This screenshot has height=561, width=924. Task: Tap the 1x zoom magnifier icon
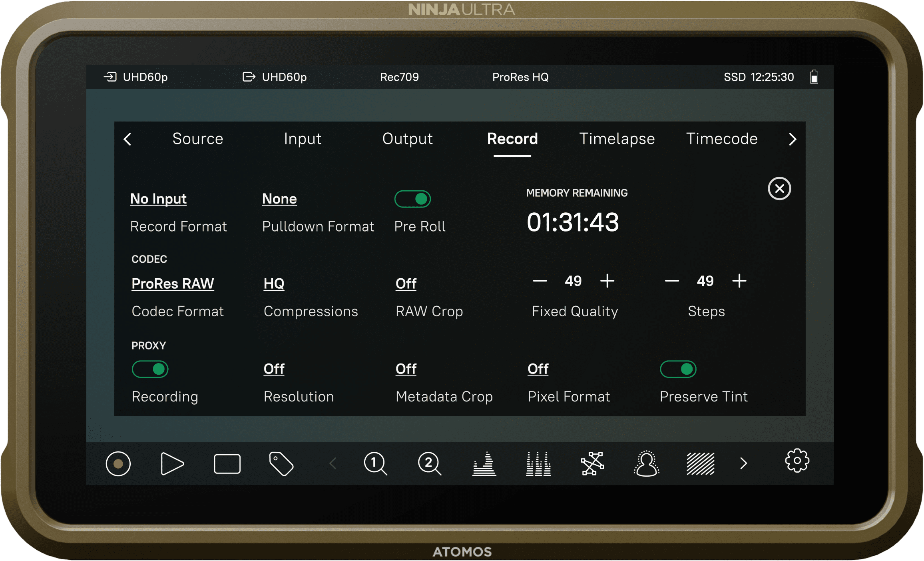pos(375,463)
